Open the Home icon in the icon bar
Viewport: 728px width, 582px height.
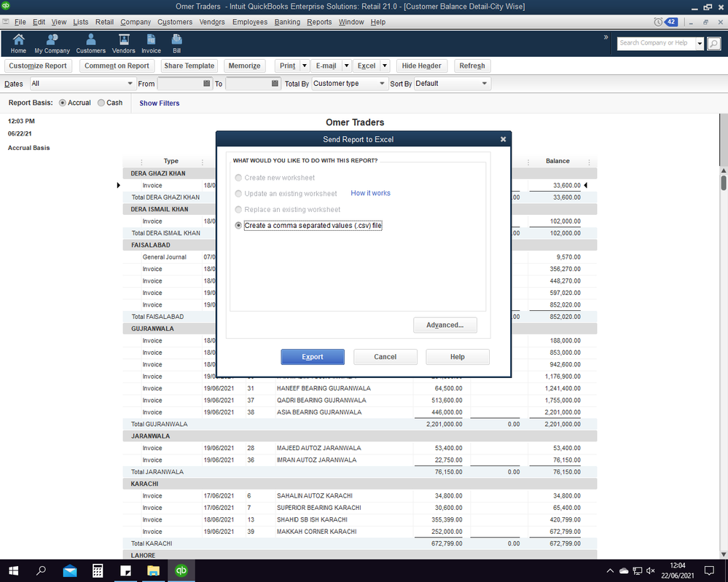[x=18, y=44]
